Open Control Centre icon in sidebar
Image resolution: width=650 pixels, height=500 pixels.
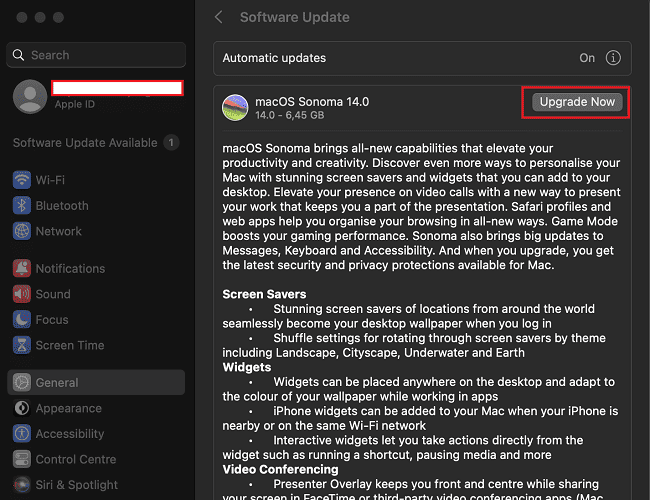pos(22,460)
